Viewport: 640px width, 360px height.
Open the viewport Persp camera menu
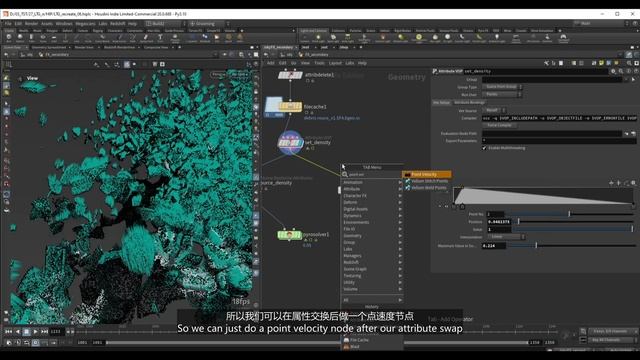[219, 75]
